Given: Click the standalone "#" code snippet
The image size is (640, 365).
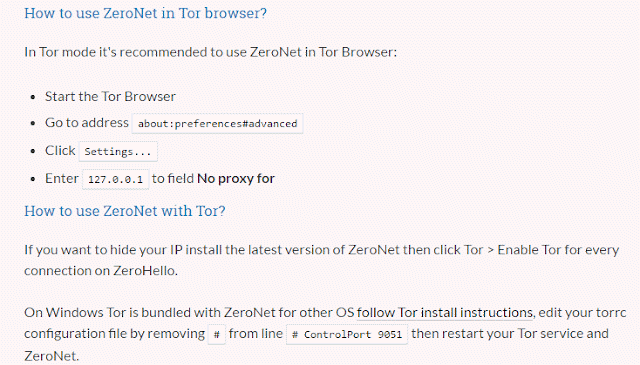Looking at the screenshot, I should tap(217, 335).
